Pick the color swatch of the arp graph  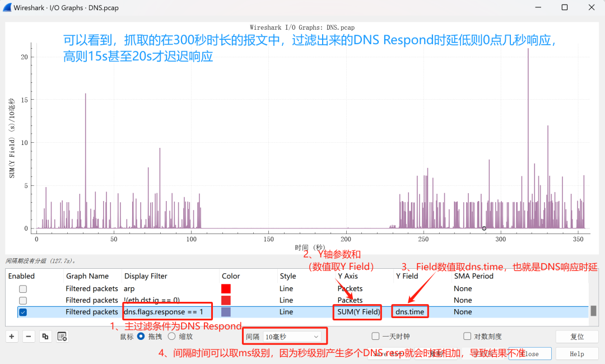[226, 289]
